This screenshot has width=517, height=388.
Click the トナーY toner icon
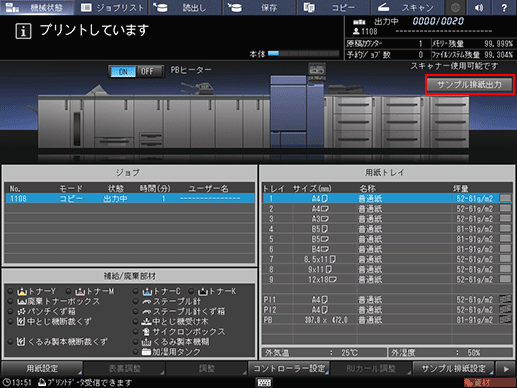pyautogui.click(x=22, y=291)
